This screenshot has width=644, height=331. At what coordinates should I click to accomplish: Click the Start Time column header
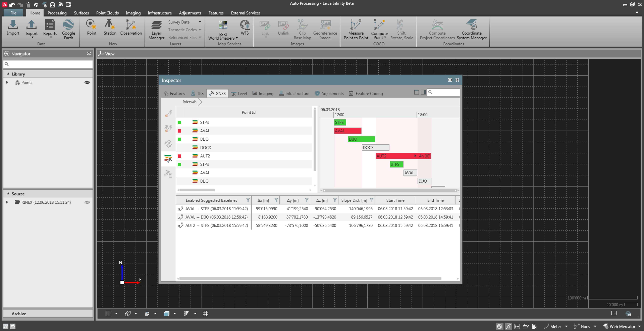point(395,200)
